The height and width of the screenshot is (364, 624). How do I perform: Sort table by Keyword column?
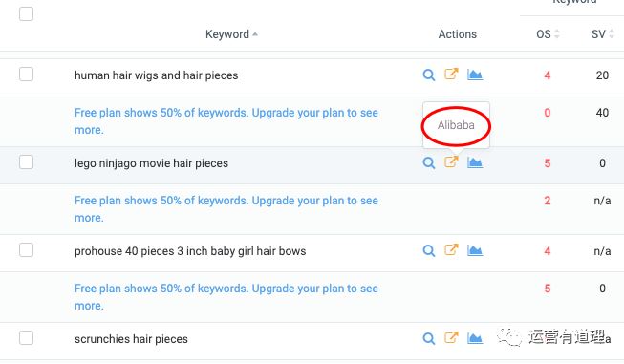point(231,34)
